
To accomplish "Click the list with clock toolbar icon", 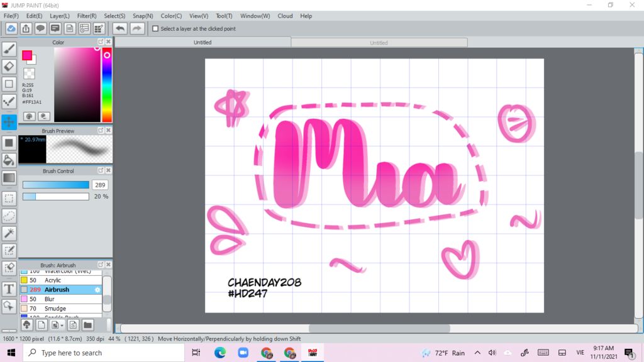I will click(x=84, y=28).
